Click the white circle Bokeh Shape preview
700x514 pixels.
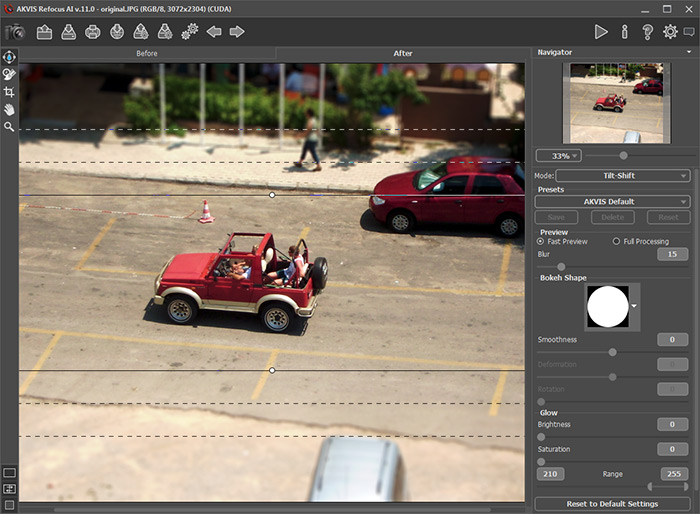[608, 306]
